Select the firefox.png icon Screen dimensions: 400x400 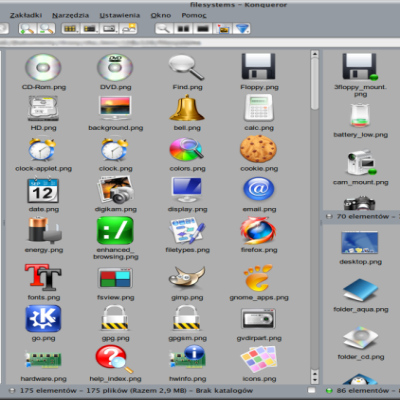258,231
